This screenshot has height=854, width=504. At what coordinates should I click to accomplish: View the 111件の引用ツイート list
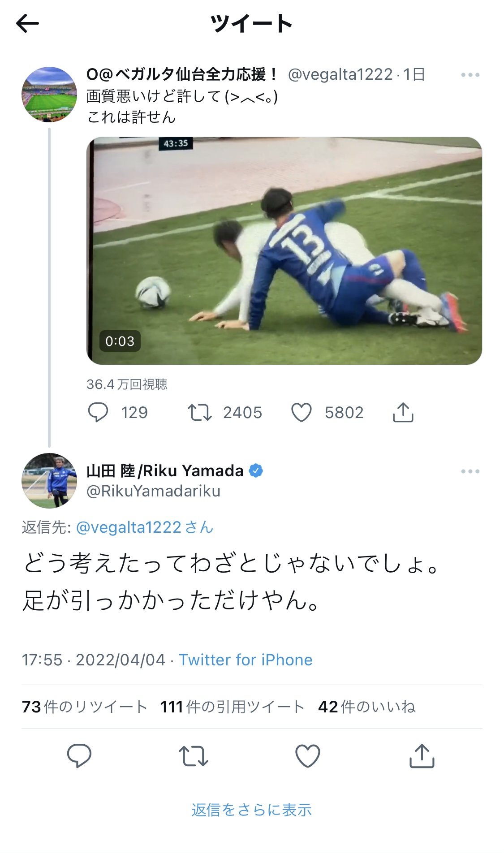click(233, 707)
